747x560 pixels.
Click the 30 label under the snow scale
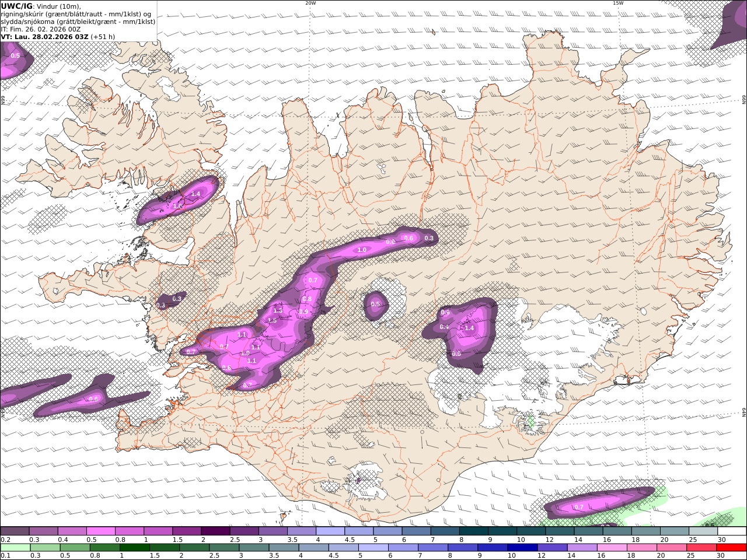722,540
